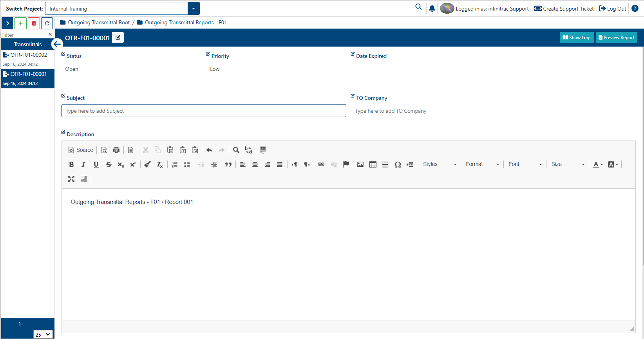Viewport: 644px width, 339px height.
Task: Add new transmittal with plus button
Action: coord(21,23)
